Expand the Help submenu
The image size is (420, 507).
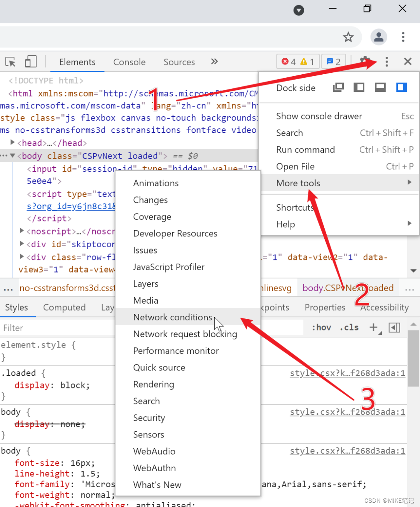coord(339,224)
